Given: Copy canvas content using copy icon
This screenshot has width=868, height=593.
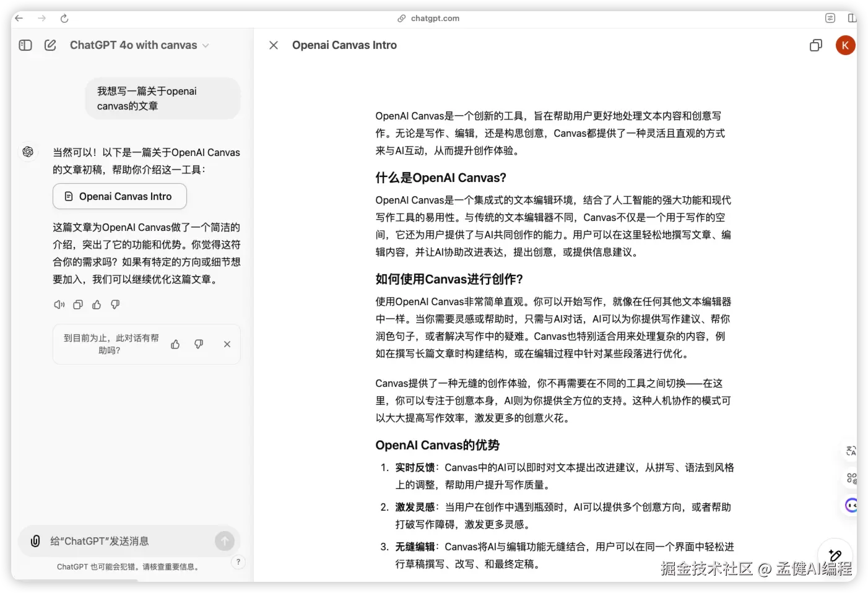Looking at the screenshot, I should 816,45.
